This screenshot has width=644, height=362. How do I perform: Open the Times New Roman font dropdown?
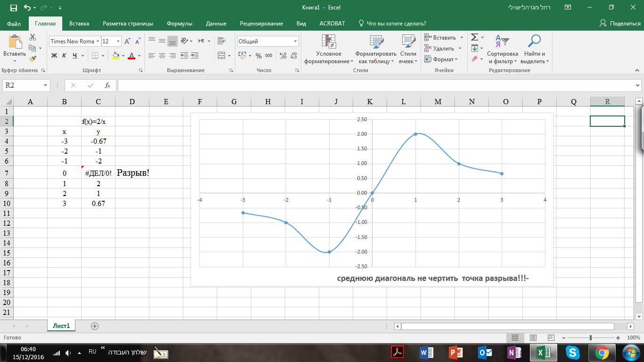[98, 41]
